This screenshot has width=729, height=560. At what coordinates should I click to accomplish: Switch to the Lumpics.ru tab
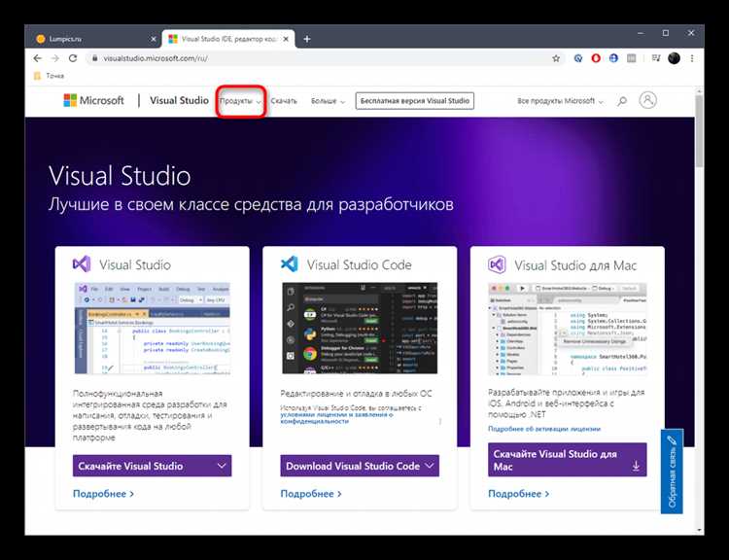(x=95, y=39)
